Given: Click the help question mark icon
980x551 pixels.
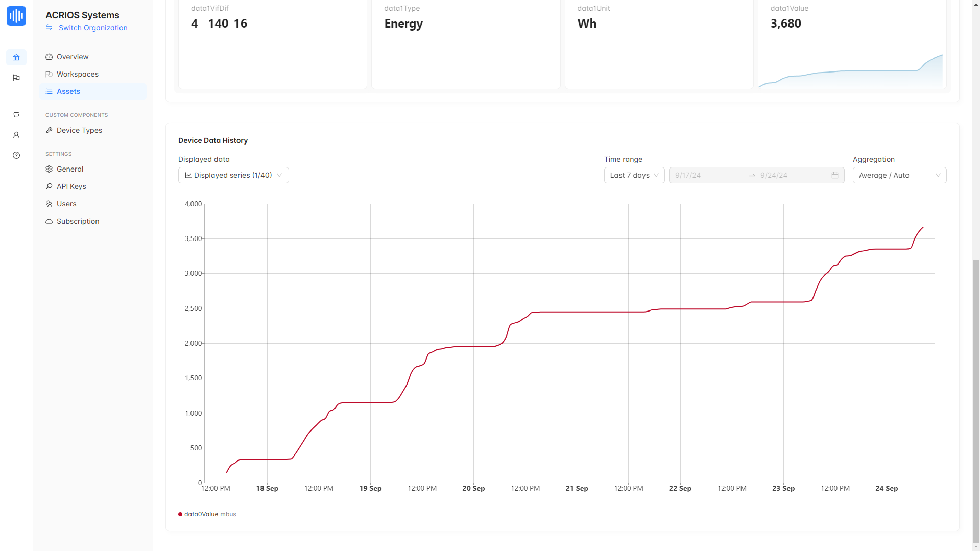Looking at the screenshot, I should coord(16,155).
